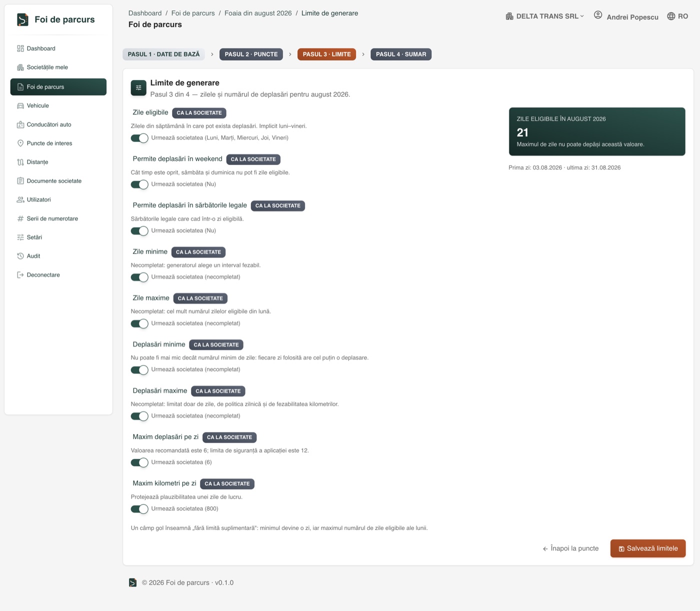The width and height of the screenshot is (700, 611).
Task: Click the Conducători auto badge icon
Action: click(x=20, y=124)
